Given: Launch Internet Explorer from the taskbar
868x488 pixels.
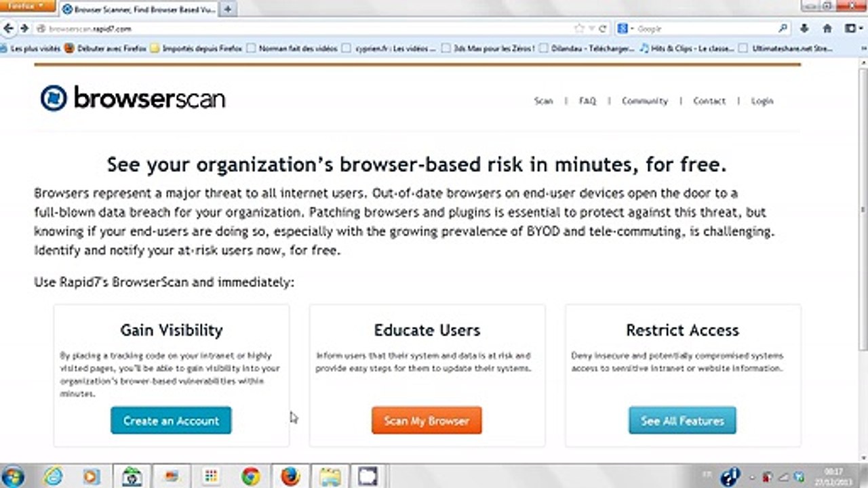Looking at the screenshot, I should point(53,476).
